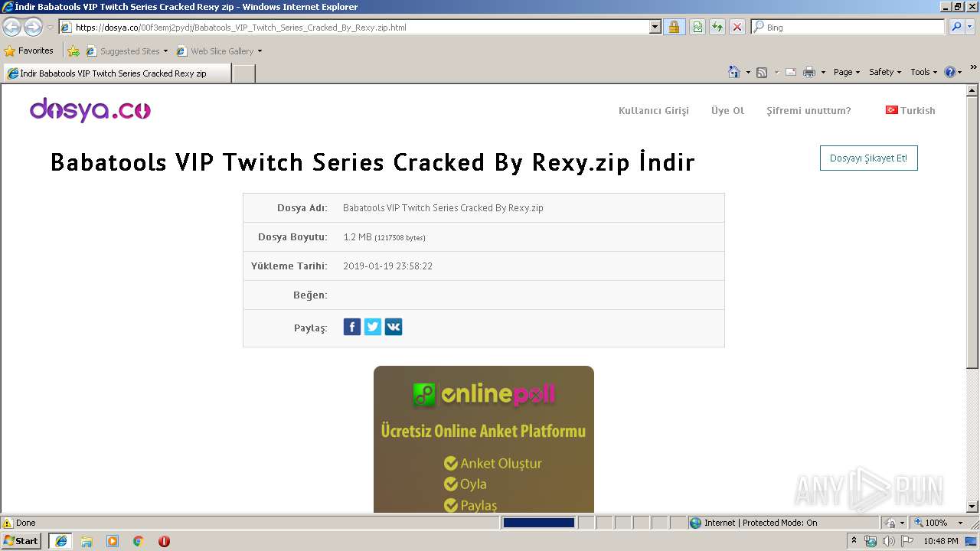Show hidden system tray icons

854,541
